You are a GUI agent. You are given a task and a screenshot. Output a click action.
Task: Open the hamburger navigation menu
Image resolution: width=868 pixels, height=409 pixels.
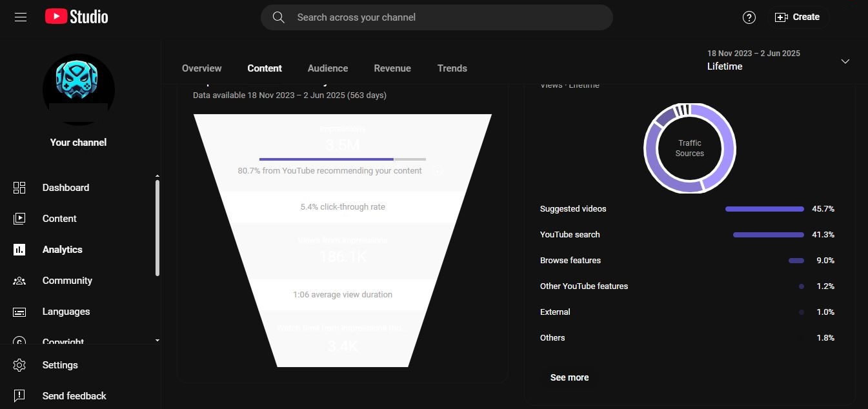[x=21, y=17]
